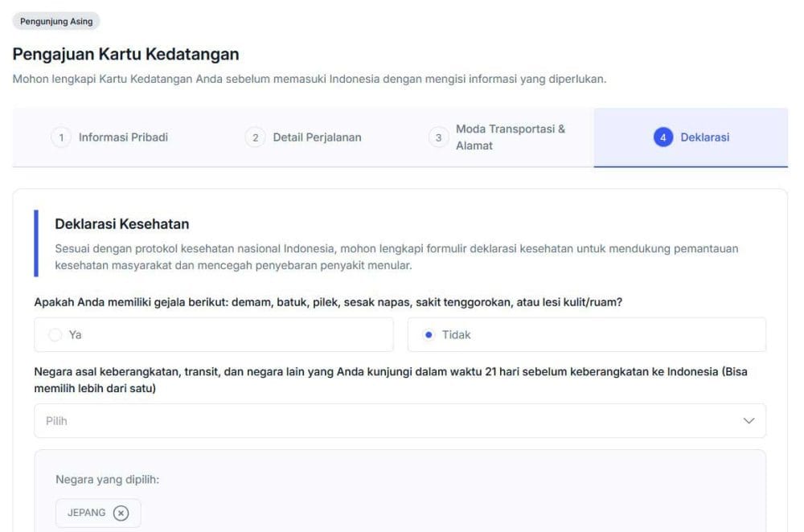Choose the Tidak option box
The width and height of the screenshot is (804, 532).
tap(586, 335)
